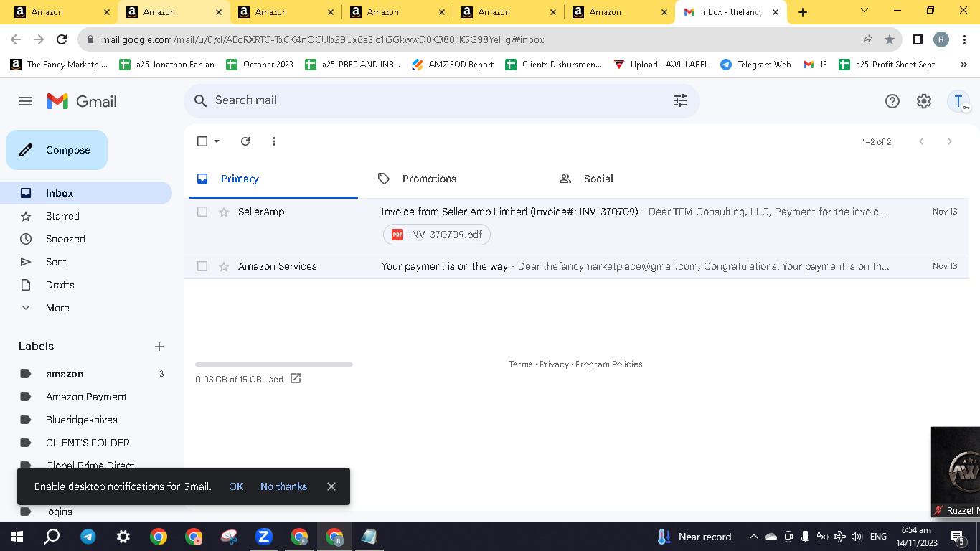Switch to the Social tab

636,179
